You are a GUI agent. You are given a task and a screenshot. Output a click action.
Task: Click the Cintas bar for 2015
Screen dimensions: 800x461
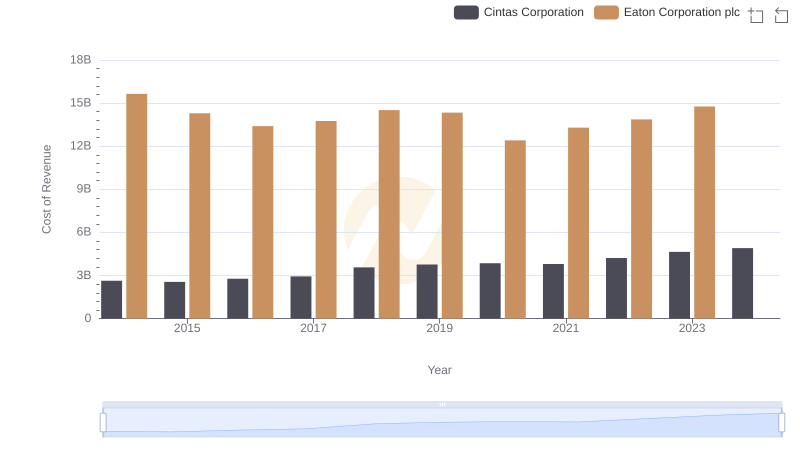tap(174, 300)
